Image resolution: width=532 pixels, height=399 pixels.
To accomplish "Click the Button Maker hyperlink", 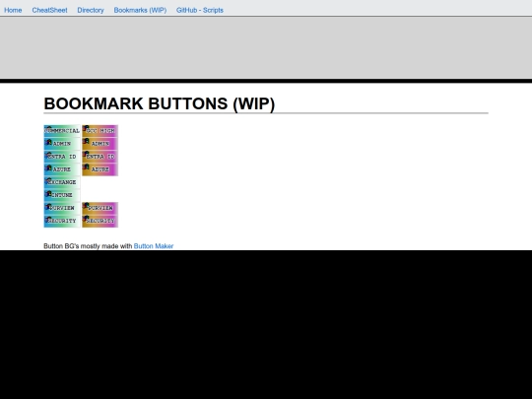I will click(x=154, y=246).
